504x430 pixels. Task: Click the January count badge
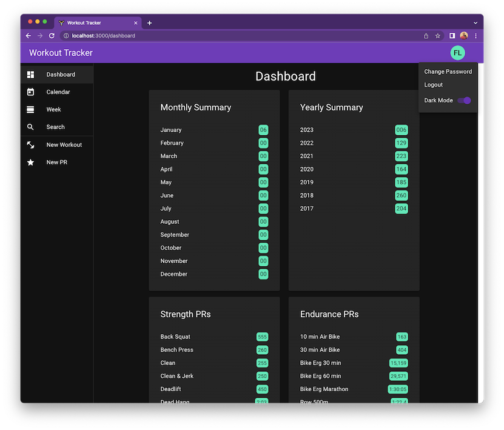pos(263,130)
